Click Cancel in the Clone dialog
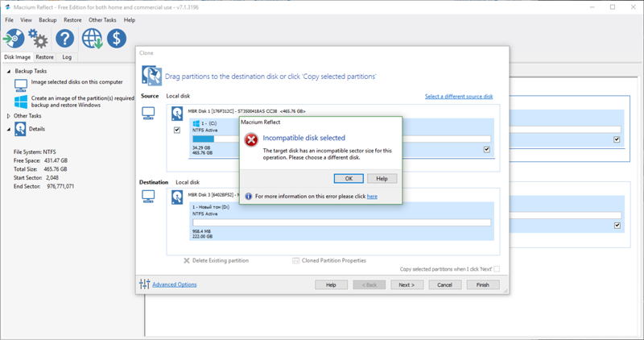 point(445,284)
